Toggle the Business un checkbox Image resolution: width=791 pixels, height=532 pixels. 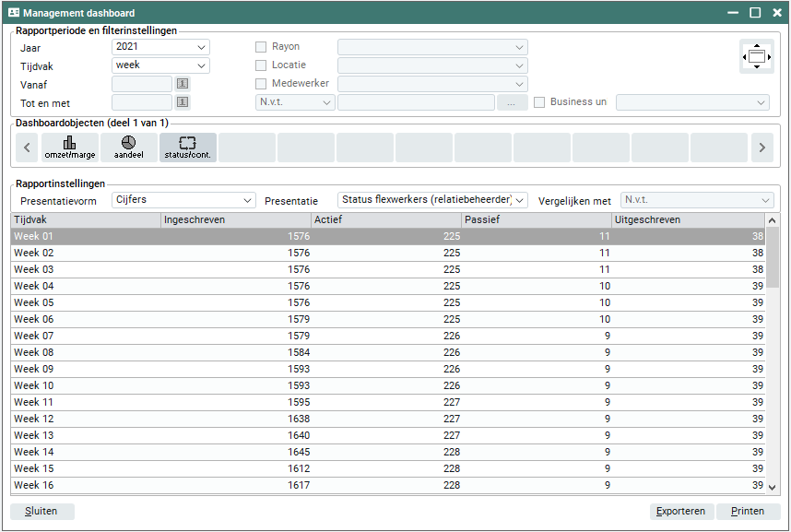(x=539, y=102)
